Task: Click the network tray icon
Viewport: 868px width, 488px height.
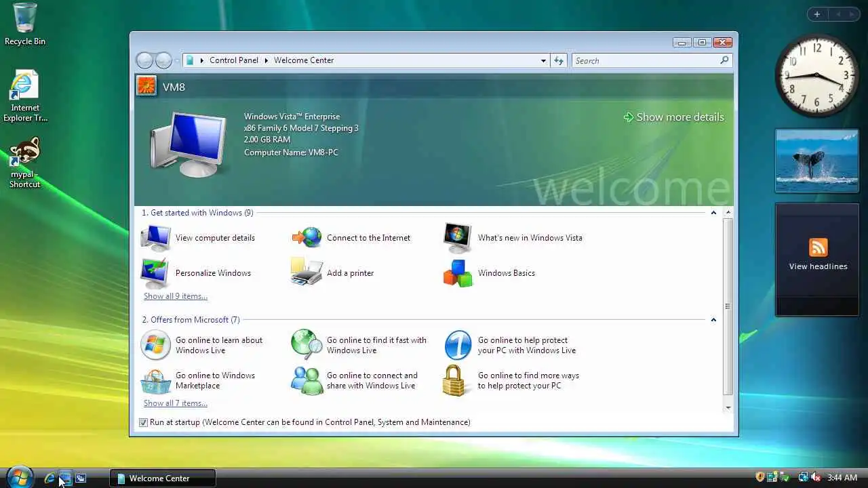Action: [803, 478]
